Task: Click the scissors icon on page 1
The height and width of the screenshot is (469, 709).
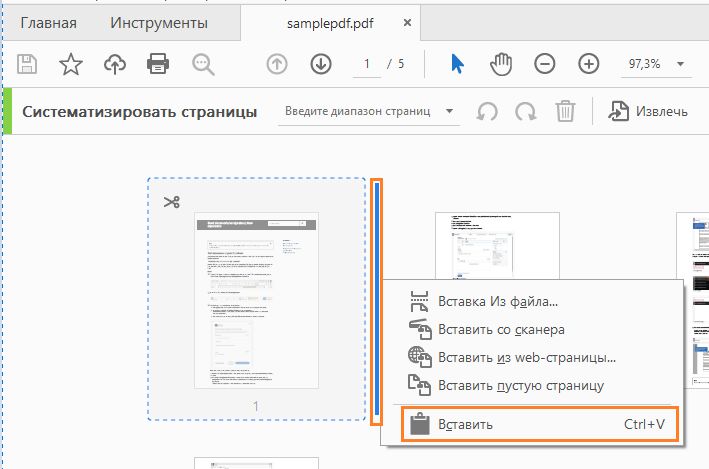Action: tap(172, 202)
